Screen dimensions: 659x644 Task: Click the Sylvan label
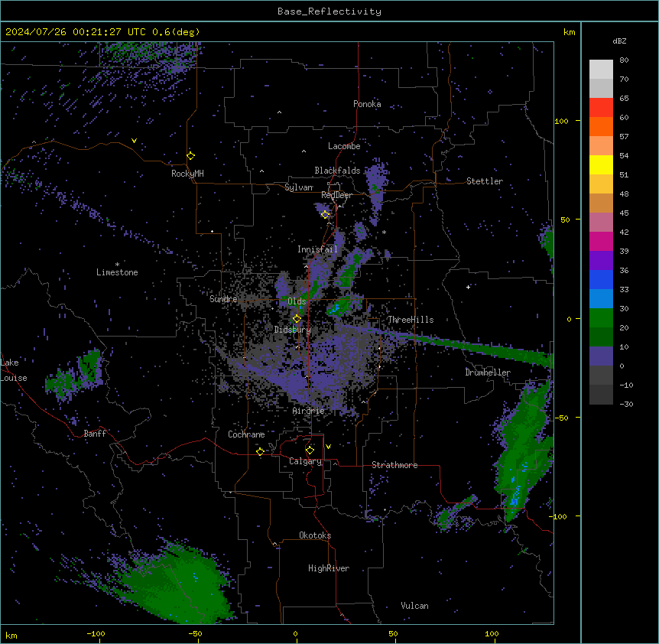point(298,187)
